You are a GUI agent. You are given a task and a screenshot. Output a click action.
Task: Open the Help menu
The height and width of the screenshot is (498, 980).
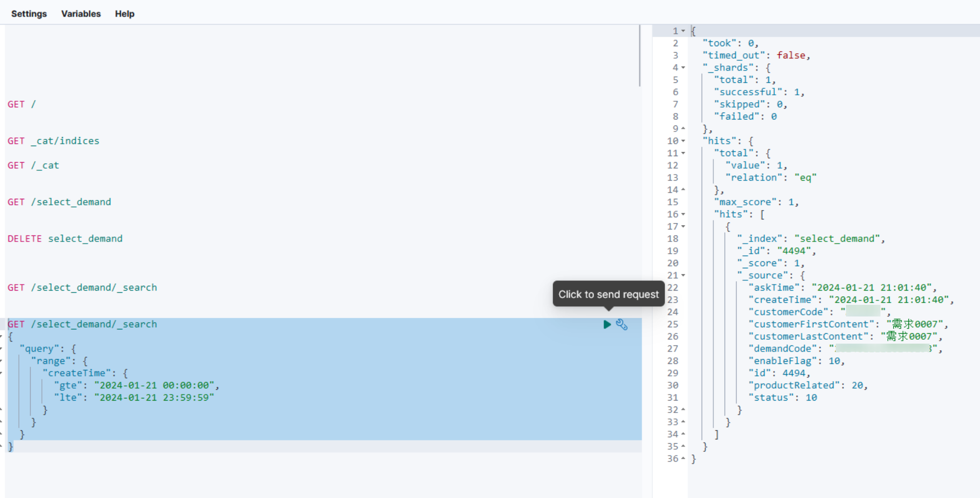pyautogui.click(x=124, y=14)
